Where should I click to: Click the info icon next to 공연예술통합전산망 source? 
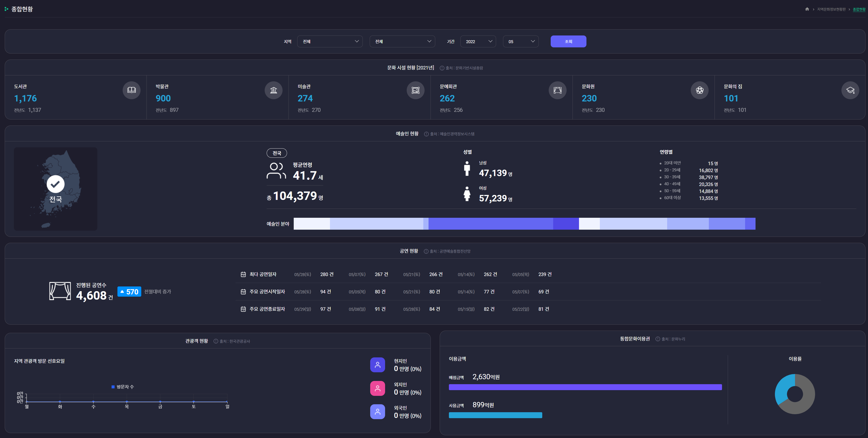coord(426,251)
